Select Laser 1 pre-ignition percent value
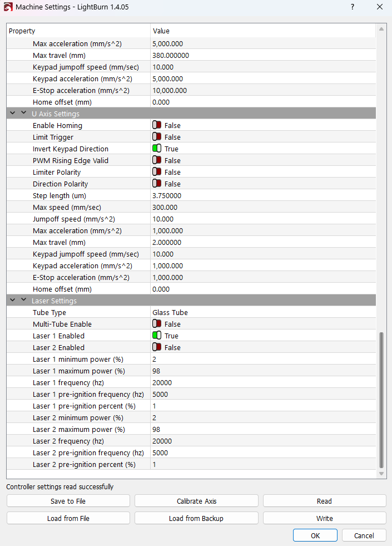Image resolution: width=392 pixels, height=546 pixels. click(155, 406)
